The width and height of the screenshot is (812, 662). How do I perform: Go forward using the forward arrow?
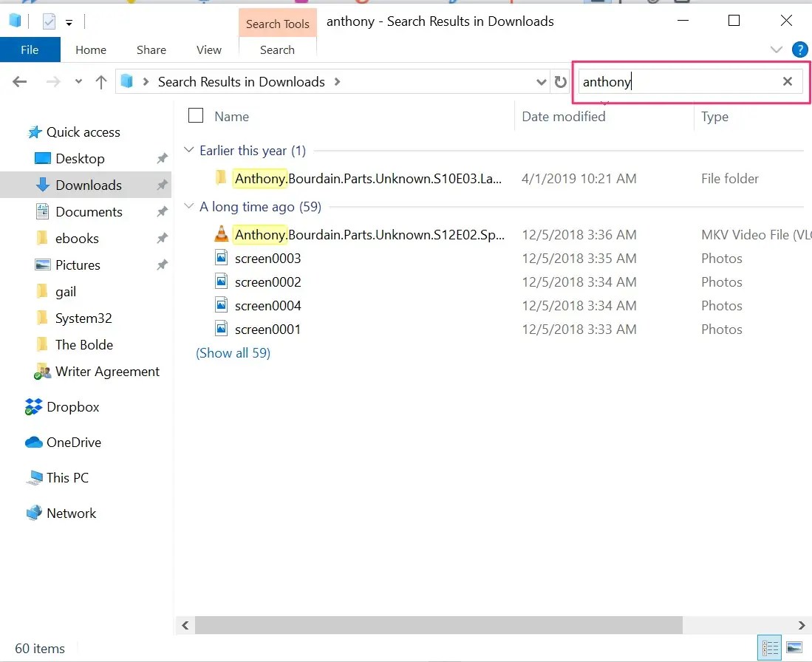point(52,82)
